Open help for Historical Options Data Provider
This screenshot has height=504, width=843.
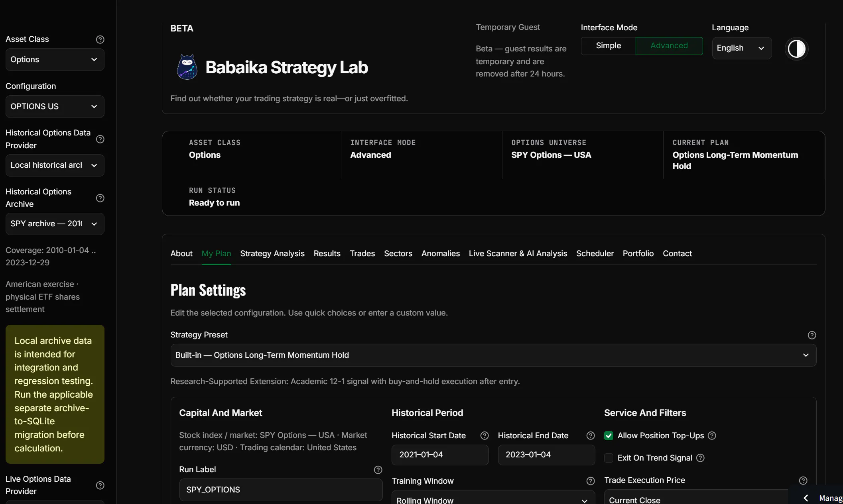[100, 139]
